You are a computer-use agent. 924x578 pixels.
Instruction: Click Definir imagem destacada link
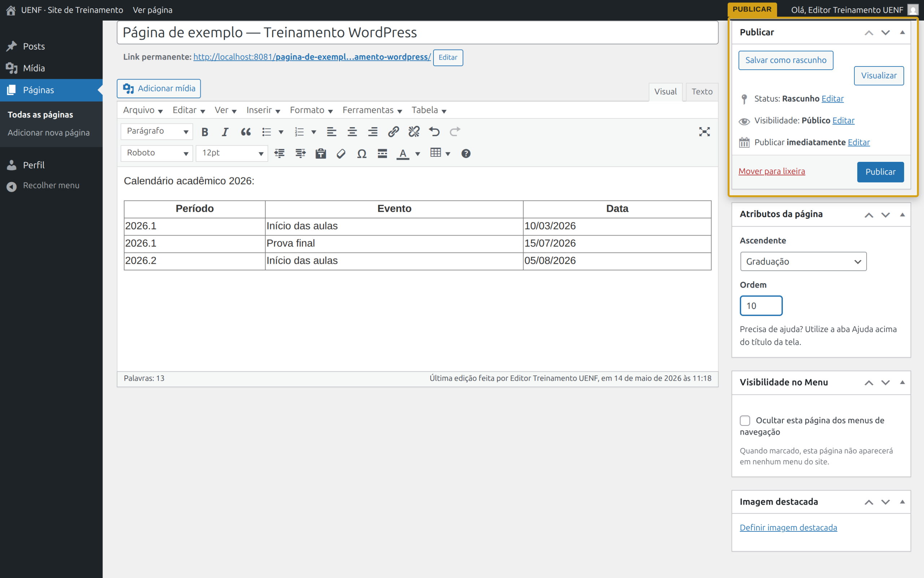pyautogui.click(x=788, y=527)
